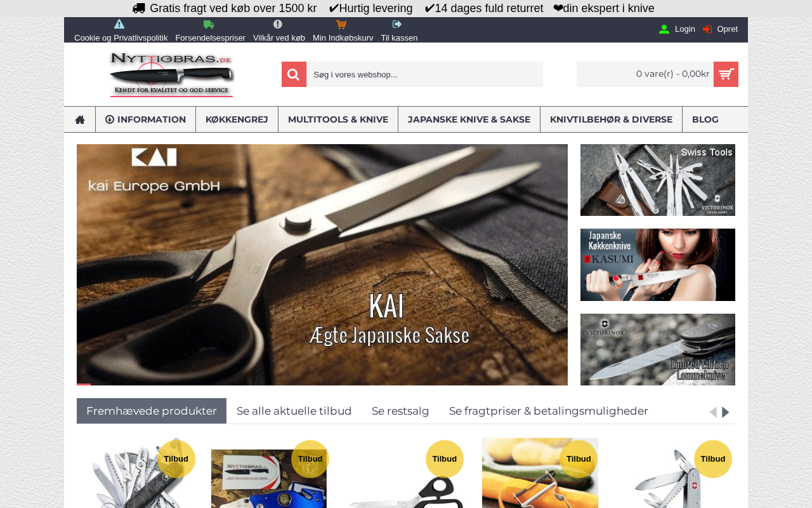The image size is (812, 508).
Task: Select the Fremhævede produkter tab
Action: pyautogui.click(x=152, y=411)
